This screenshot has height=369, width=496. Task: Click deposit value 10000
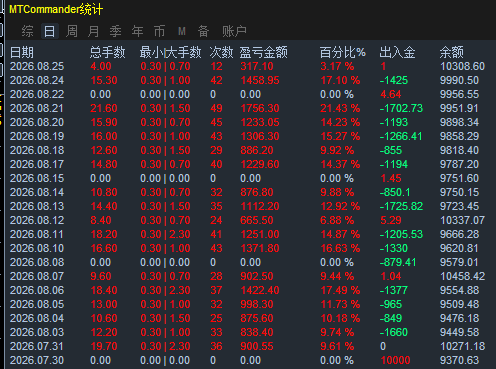[396, 360]
